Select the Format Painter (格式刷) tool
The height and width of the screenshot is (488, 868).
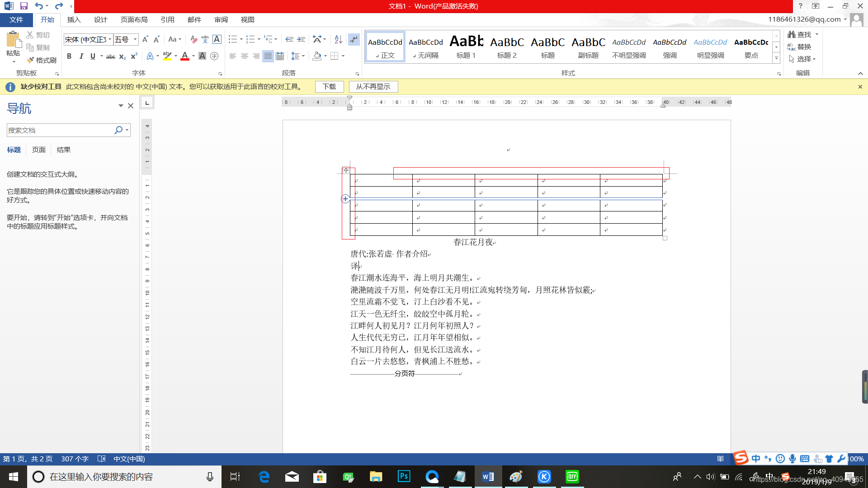[x=41, y=60]
